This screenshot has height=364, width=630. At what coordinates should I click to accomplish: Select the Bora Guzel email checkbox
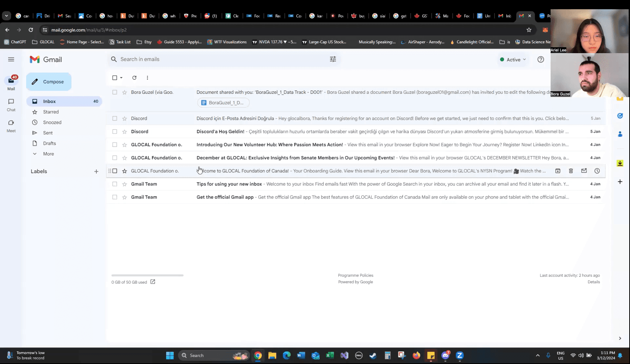(x=115, y=92)
